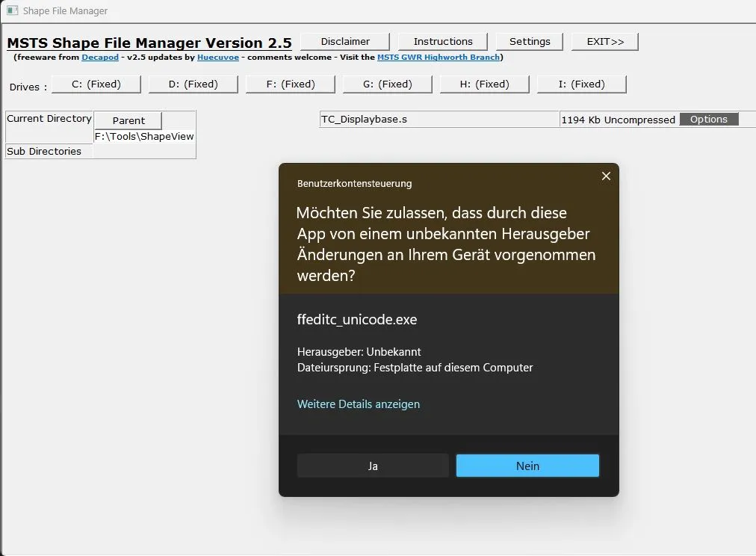The height and width of the screenshot is (556, 756).
Task: Click Nein to deny changes
Action: click(527, 466)
